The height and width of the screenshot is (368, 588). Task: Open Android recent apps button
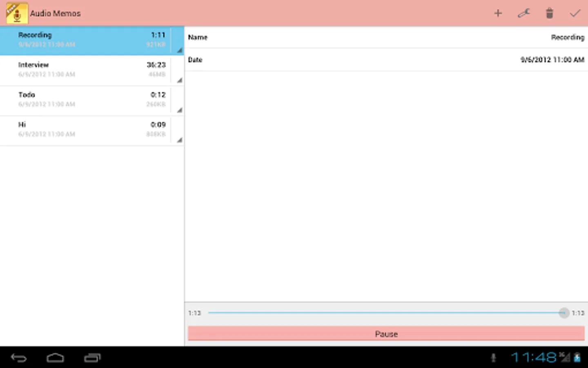coord(92,358)
